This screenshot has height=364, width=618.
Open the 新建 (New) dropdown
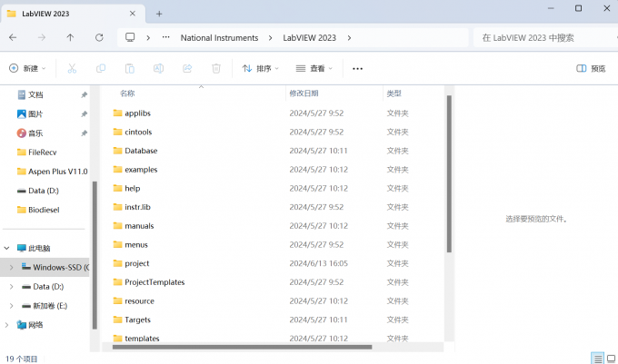[27, 68]
